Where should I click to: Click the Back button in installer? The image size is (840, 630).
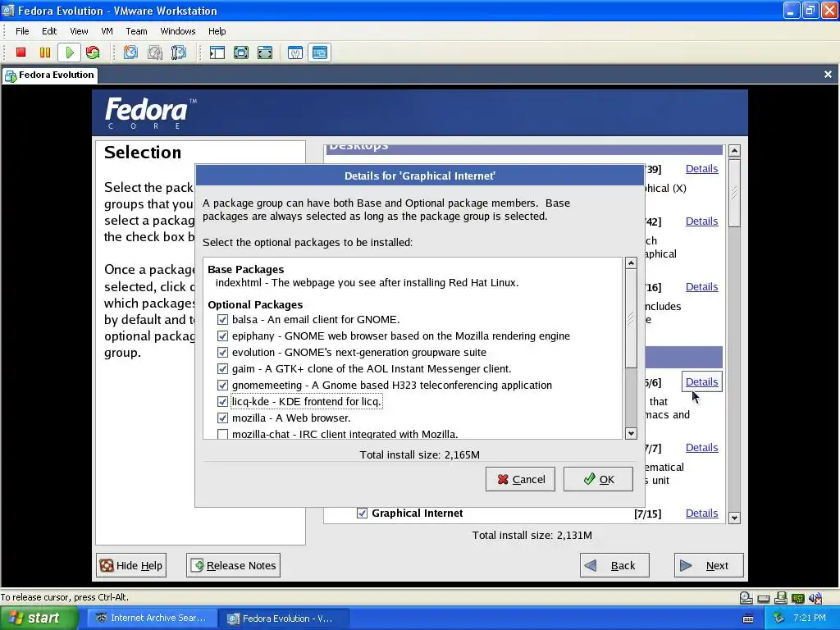coord(614,565)
